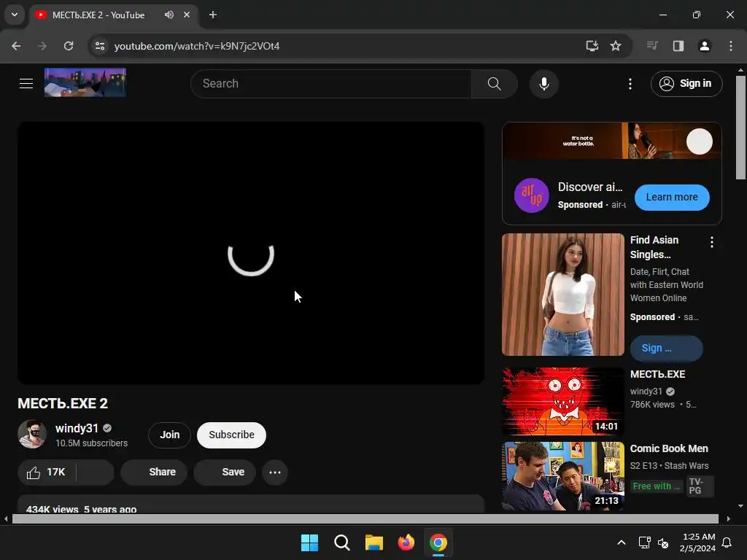Click the ad's Sign button
The height and width of the screenshot is (560, 747).
[x=667, y=348]
